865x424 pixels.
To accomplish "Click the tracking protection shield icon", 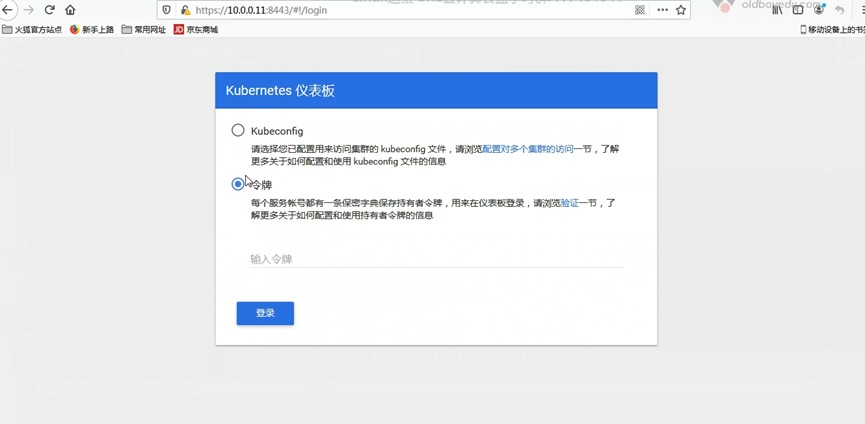I will click(168, 10).
